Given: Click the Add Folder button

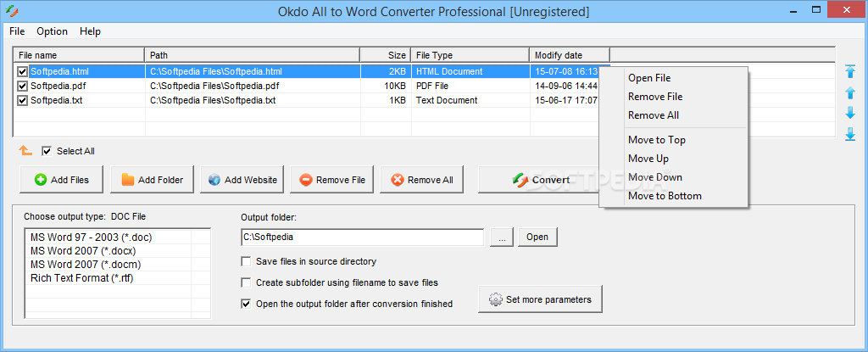Looking at the screenshot, I should pos(152,180).
